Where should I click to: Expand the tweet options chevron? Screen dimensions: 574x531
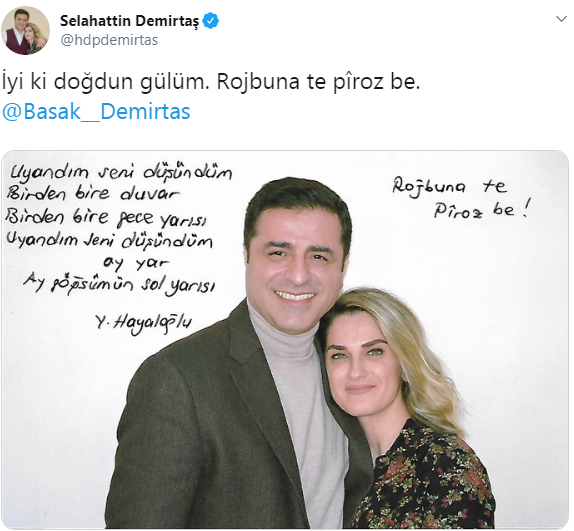[x=561, y=18]
